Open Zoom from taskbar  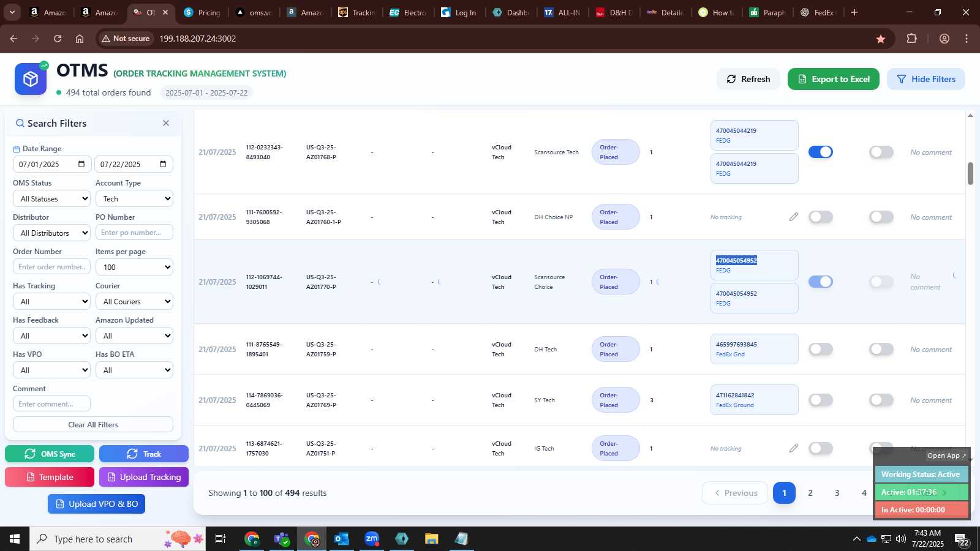click(x=372, y=539)
